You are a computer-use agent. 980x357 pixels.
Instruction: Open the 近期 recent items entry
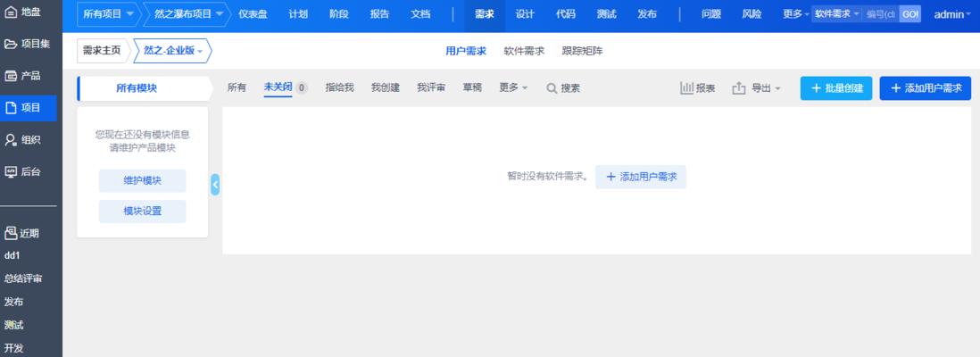pyautogui.click(x=22, y=233)
